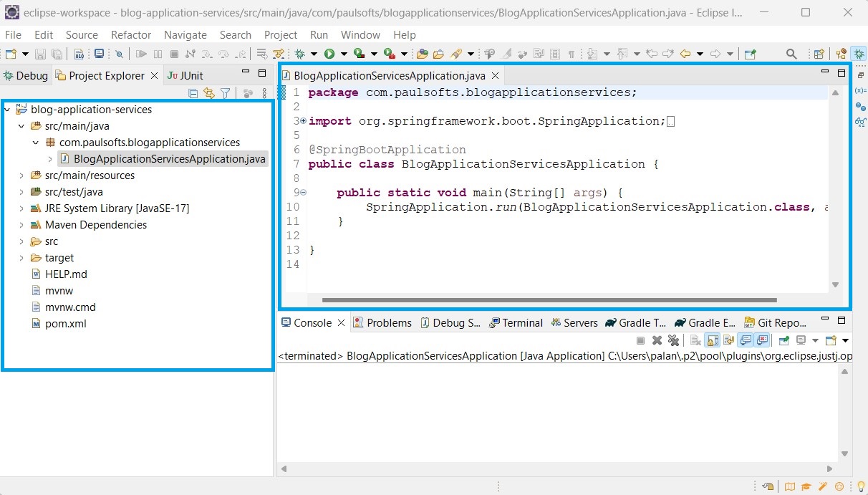Clear the Console output
The image size is (868, 495).
(694, 340)
